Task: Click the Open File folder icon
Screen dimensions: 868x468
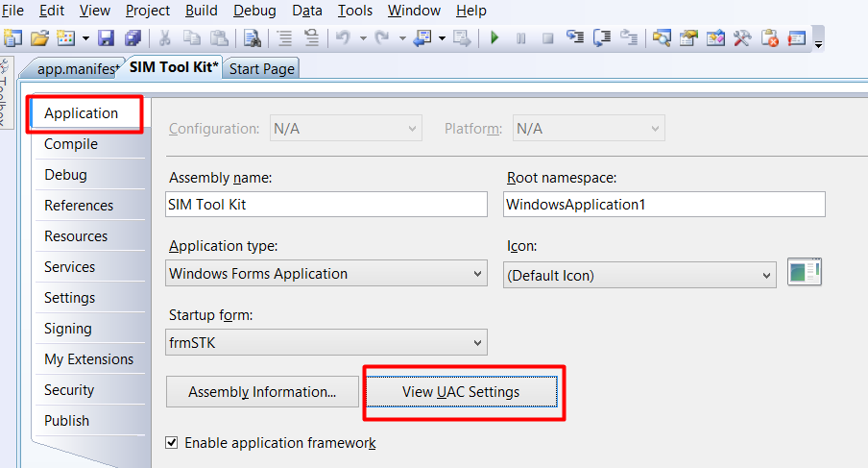Action: coord(39,38)
